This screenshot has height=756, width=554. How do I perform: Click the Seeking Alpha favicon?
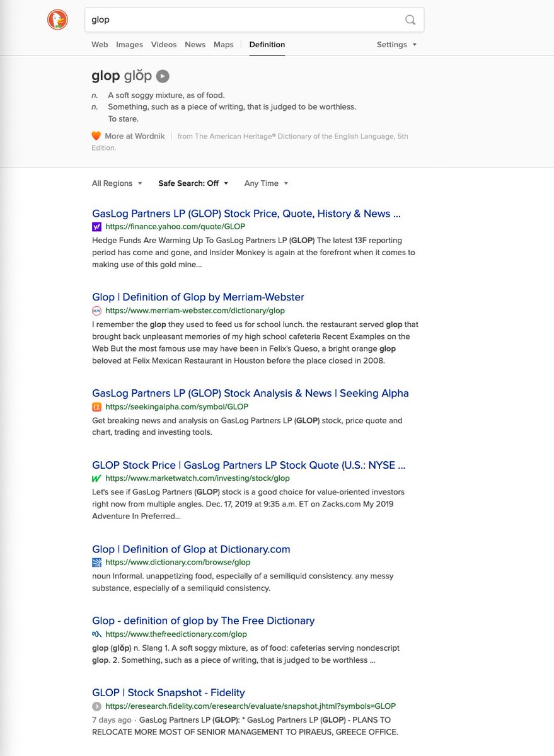[96, 407]
